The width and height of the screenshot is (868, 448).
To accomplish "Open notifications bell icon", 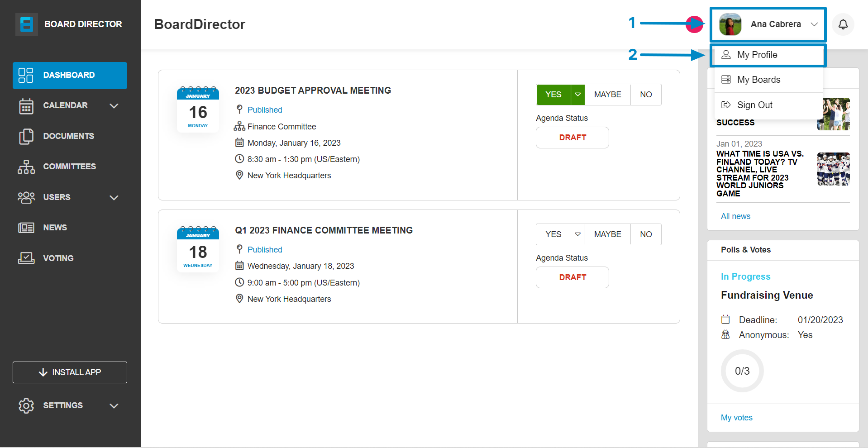I will click(x=843, y=24).
